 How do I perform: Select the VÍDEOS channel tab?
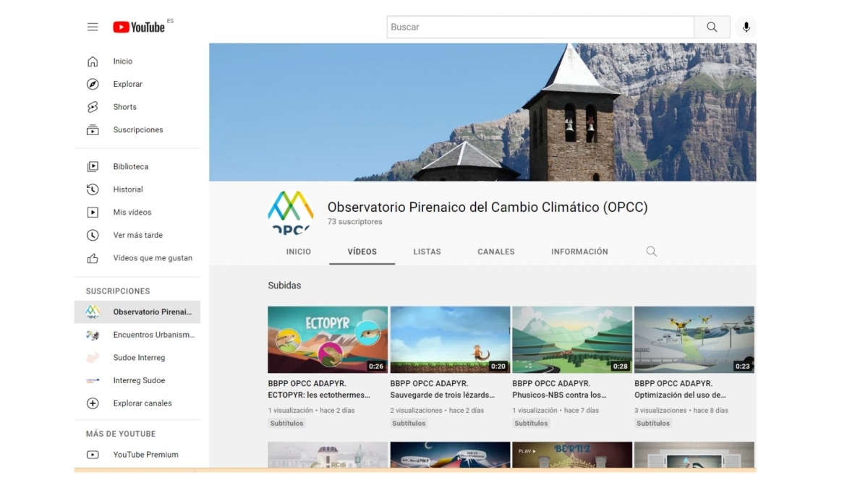point(362,252)
